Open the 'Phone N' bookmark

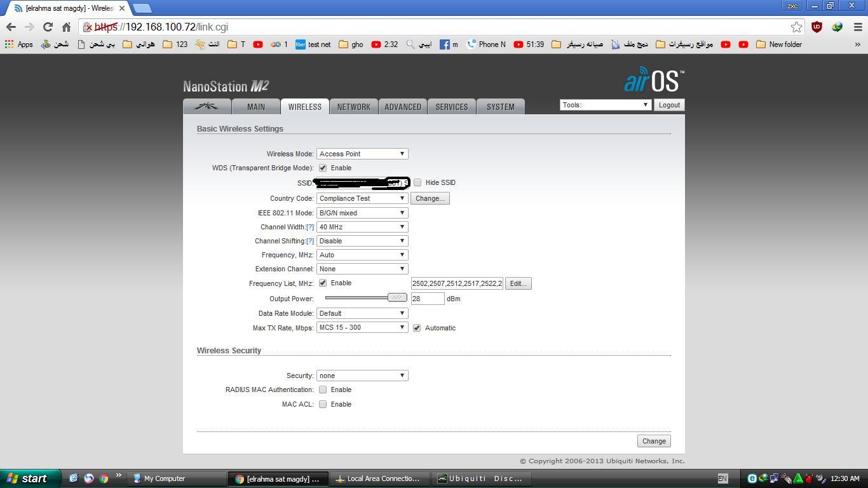tap(486, 44)
